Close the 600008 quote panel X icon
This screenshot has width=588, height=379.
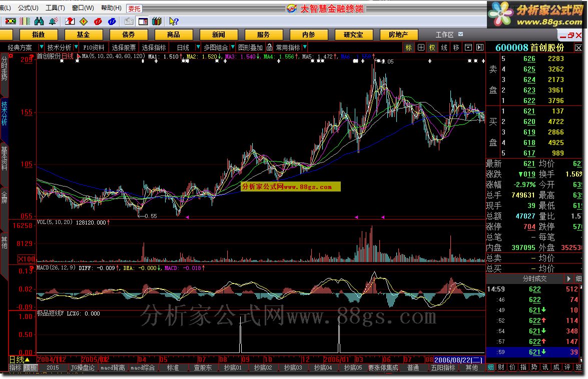pyautogui.click(x=578, y=48)
